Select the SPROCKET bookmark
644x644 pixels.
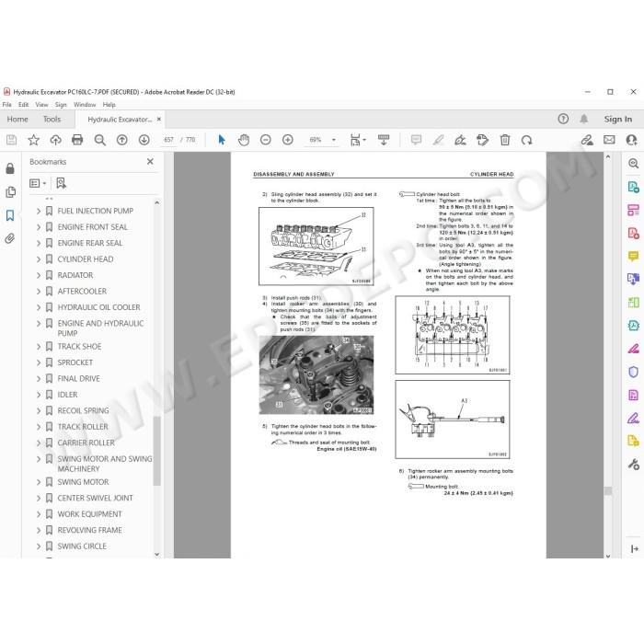pyautogui.click(x=75, y=362)
